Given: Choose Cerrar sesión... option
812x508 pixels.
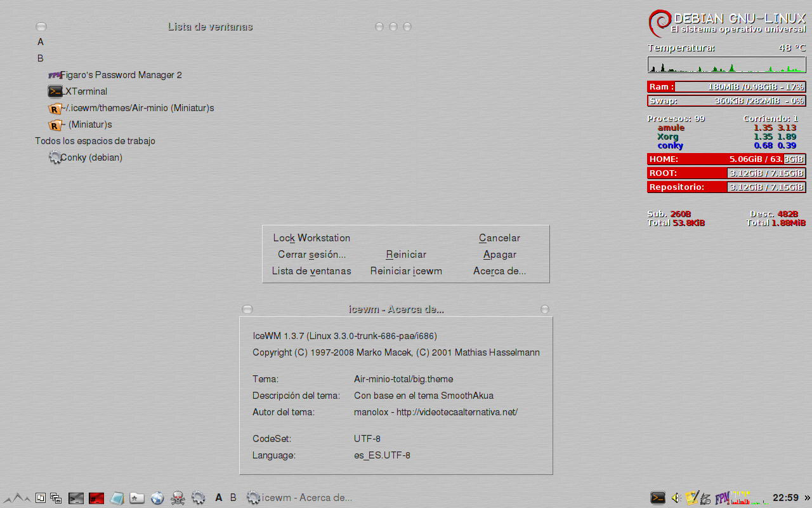Looking at the screenshot, I should (x=311, y=255).
